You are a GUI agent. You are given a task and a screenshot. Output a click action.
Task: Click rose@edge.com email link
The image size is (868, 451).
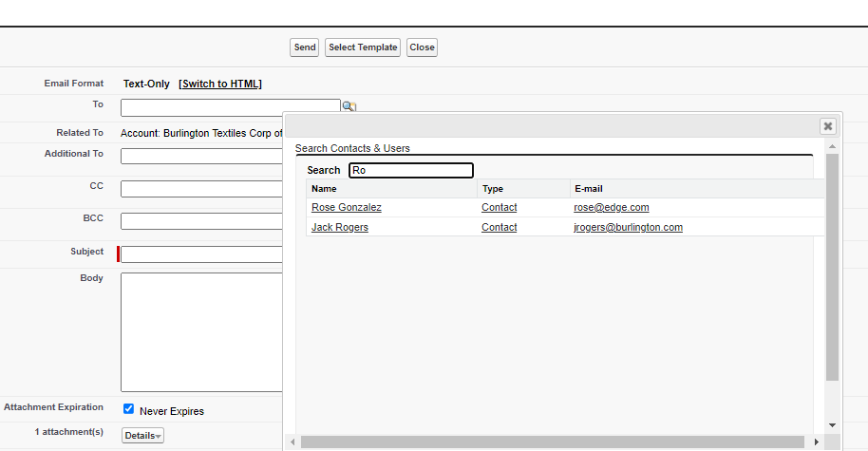pyautogui.click(x=612, y=207)
